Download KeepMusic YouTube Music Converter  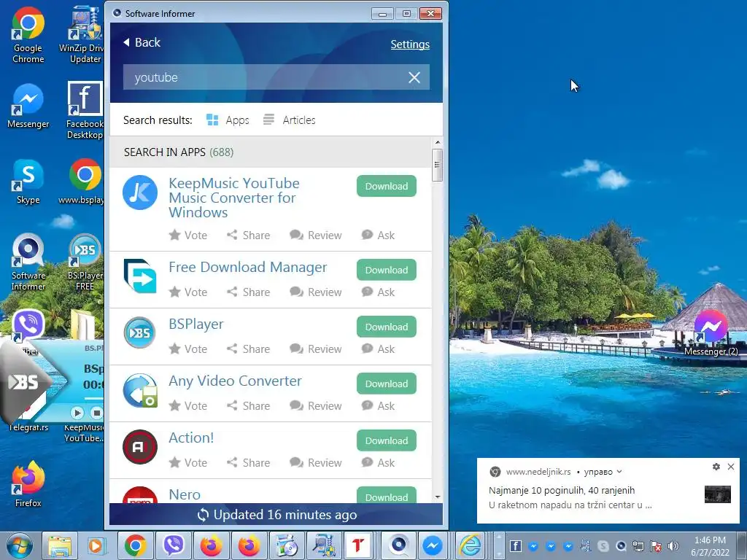pyautogui.click(x=387, y=186)
